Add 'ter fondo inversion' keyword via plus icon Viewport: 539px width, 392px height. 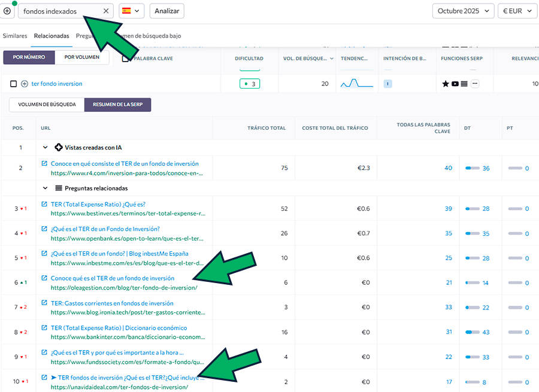[25, 84]
